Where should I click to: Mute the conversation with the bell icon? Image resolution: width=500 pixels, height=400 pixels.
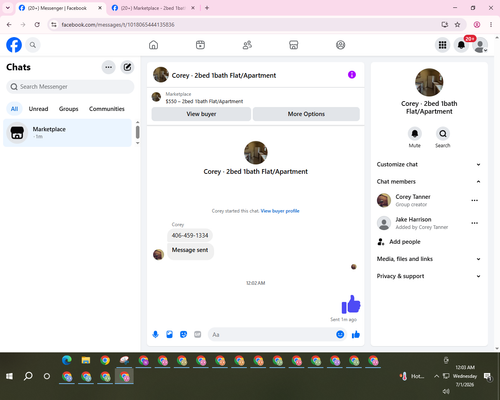coord(415,134)
